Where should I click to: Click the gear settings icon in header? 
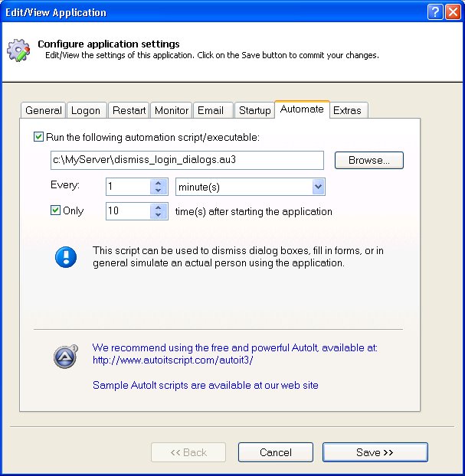18,50
